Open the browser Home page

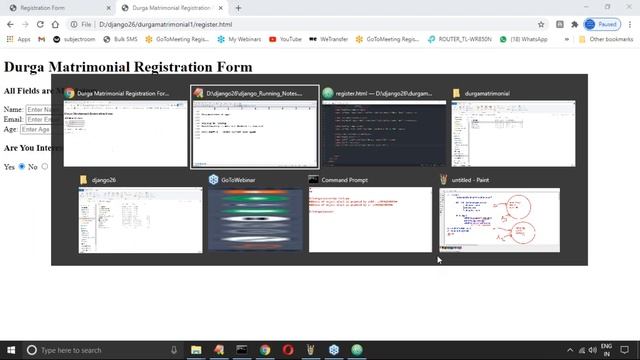[x=55, y=24]
